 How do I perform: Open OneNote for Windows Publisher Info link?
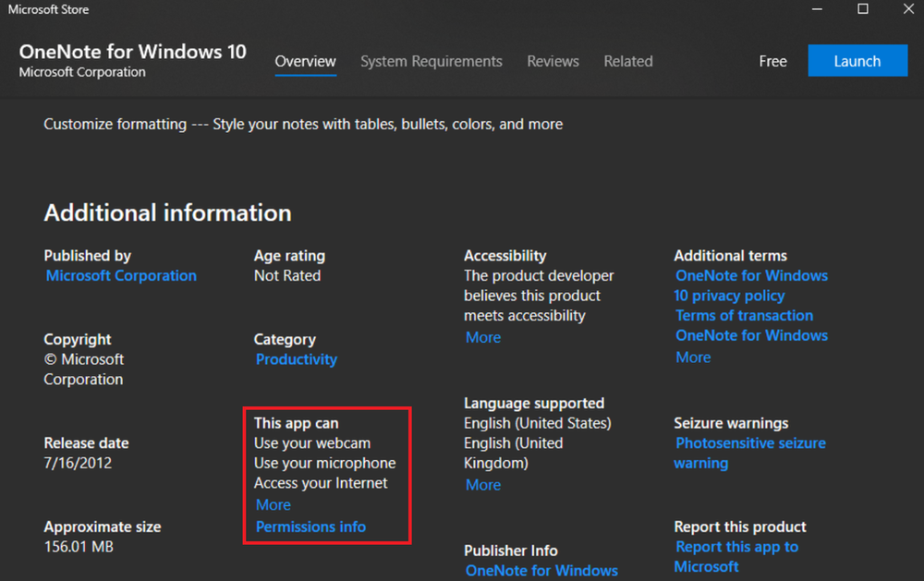click(541, 571)
